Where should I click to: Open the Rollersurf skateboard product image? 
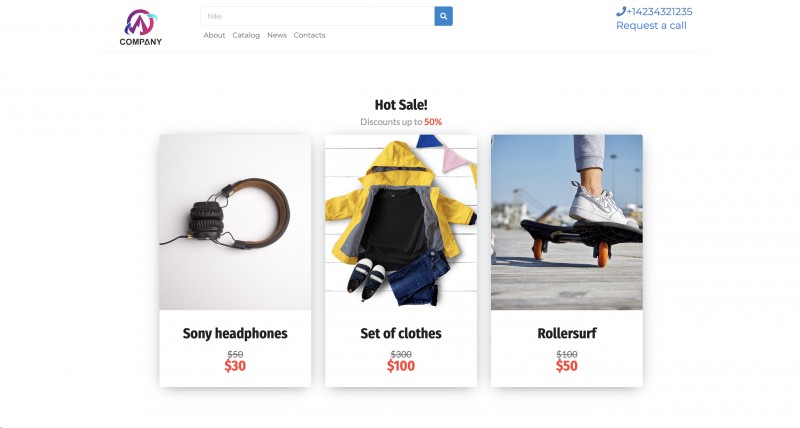click(x=567, y=222)
